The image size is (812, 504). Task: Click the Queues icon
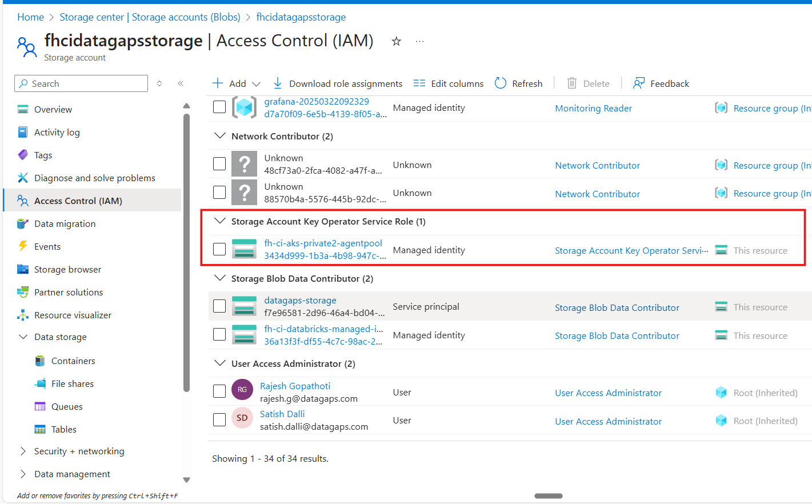coord(40,406)
